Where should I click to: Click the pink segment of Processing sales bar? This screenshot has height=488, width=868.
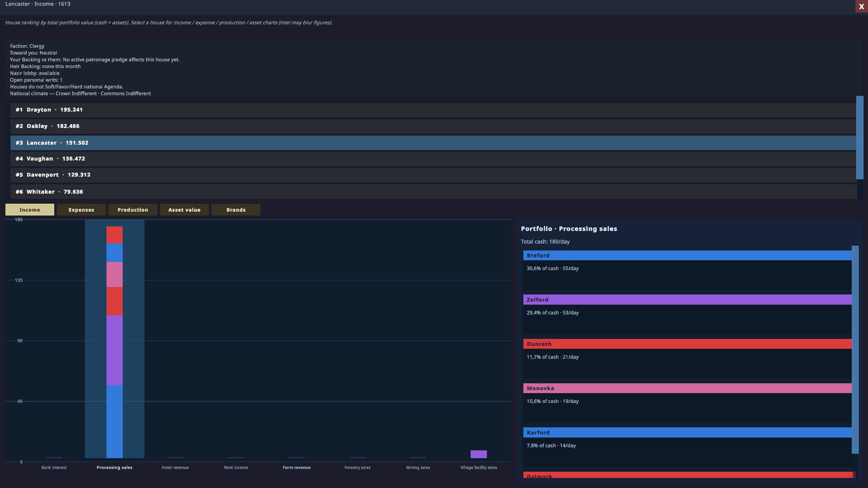click(x=114, y=275)
